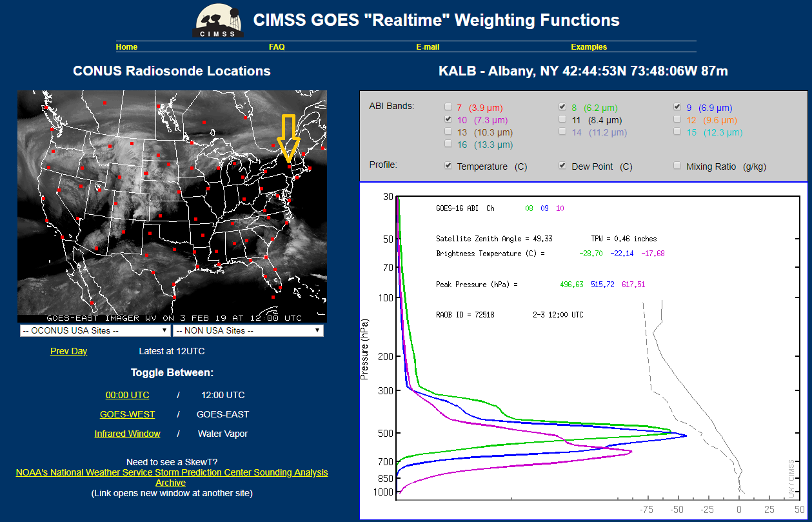Image resolution: width=812 pixels, height=522 pixels.
Task: Click the Prev Day link
Action: 68,351
